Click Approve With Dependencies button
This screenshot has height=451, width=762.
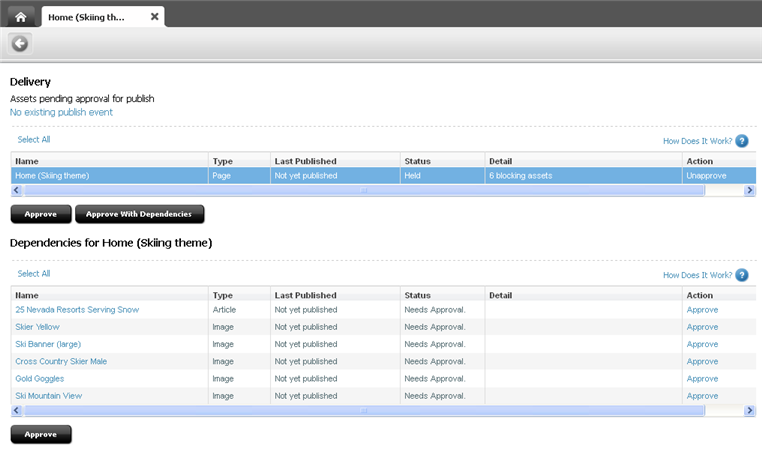(139, 214)
